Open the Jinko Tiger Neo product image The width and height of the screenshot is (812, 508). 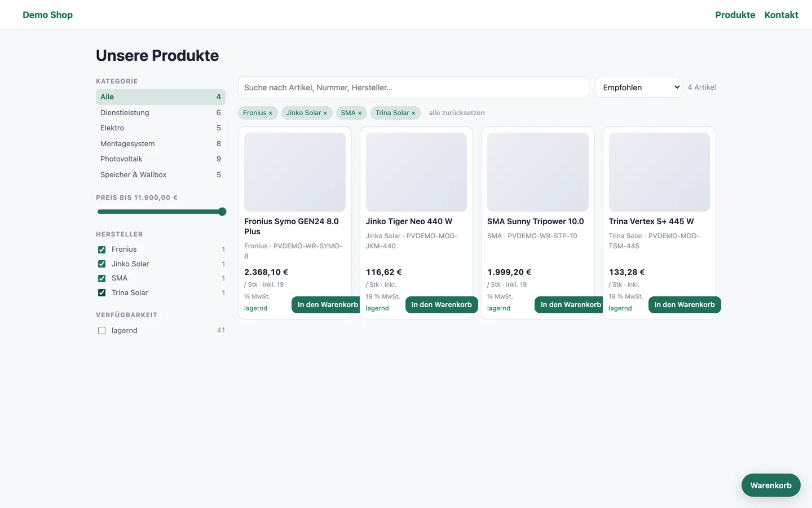click(416, 172)
